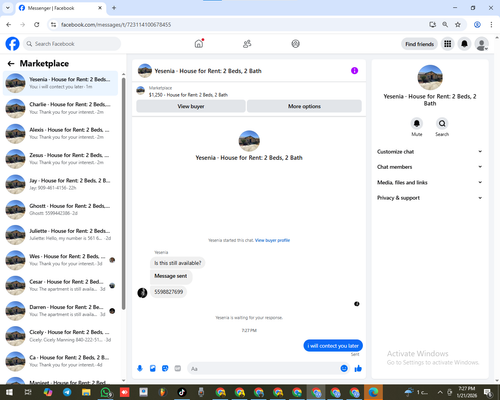Screen dimensions: 500x400
Task: Click the 'i will contact you later' message
Action: tap(333, 346)
